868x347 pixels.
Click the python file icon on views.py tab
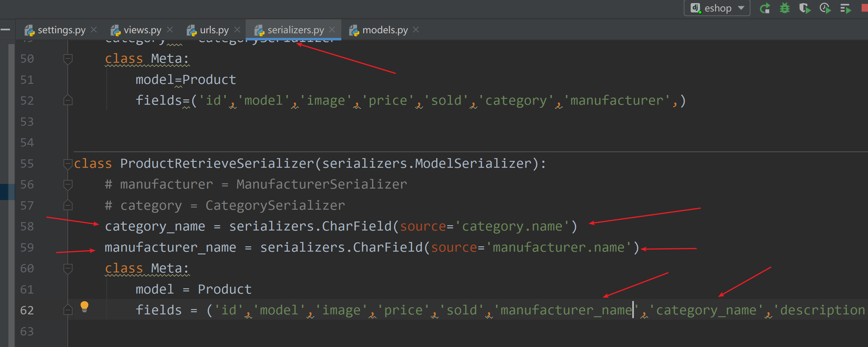pos(116,30)
